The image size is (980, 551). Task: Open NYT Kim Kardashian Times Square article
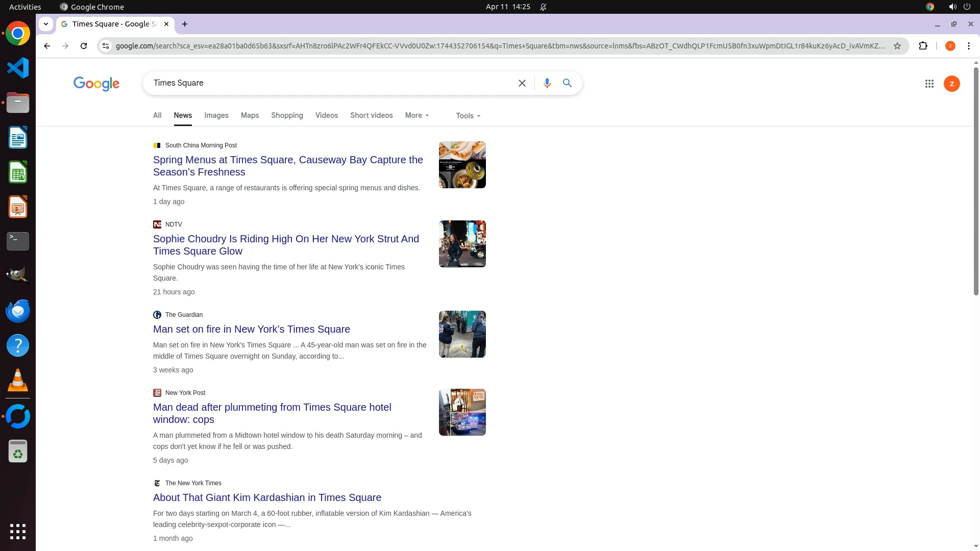(x=267, y=498)
